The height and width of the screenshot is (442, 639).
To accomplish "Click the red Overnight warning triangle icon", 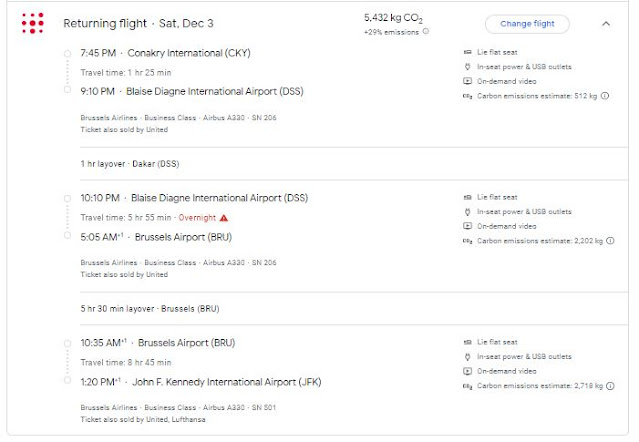I will 224,217.
